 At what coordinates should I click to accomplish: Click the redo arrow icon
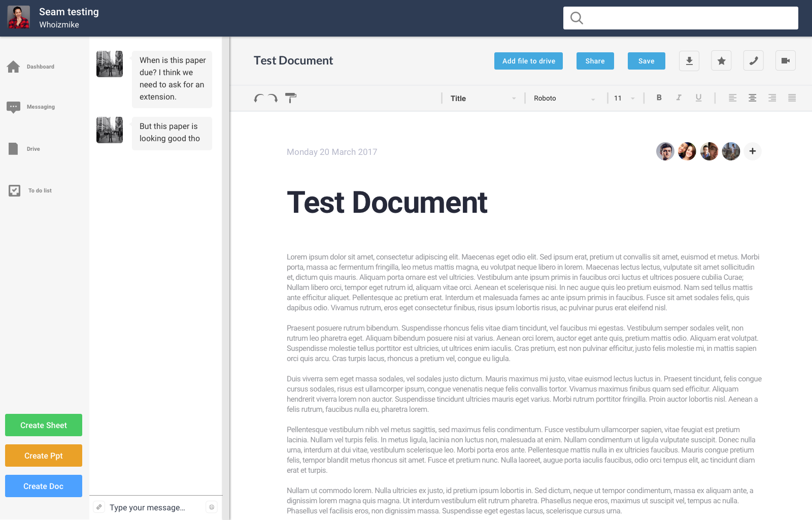pyautogui.click(x=273, y=98)
